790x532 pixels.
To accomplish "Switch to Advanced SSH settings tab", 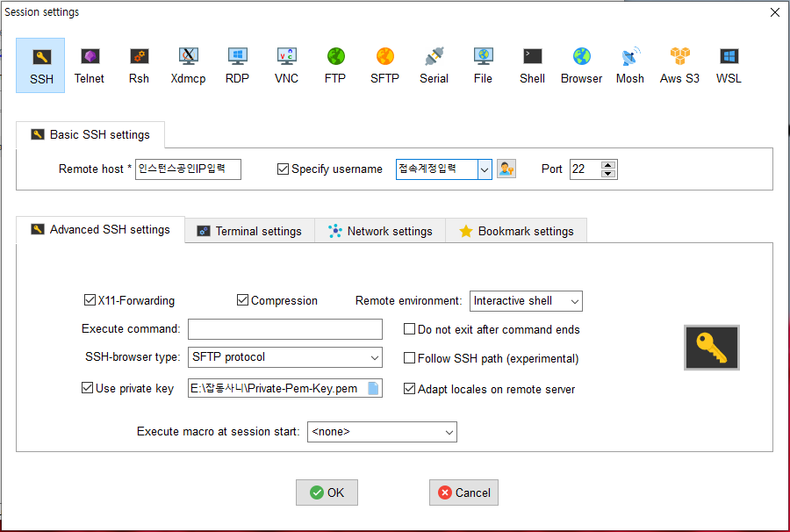I will 101,230.
